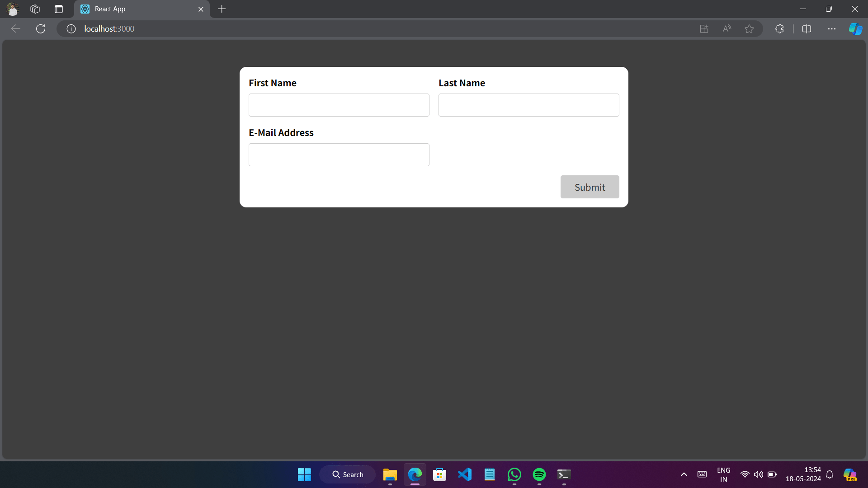
Task: Open the Workspaces icon
Action: pos(35,9)
